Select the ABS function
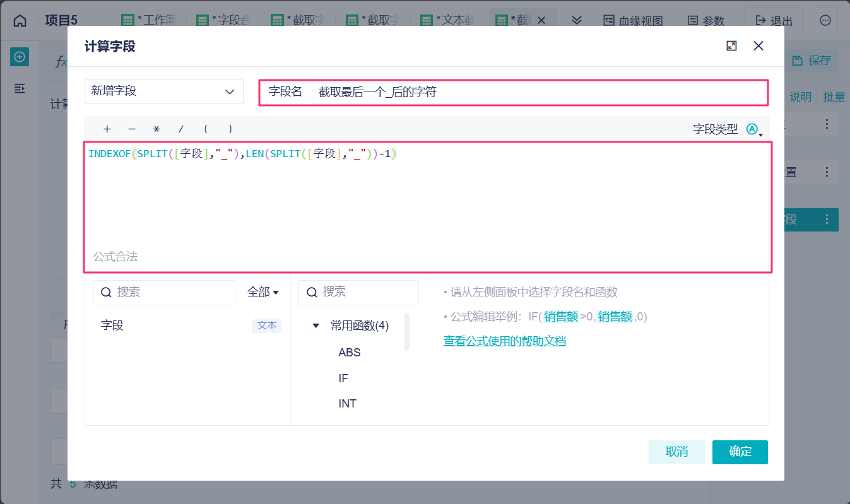The height and width of the screenshot is (504, 850). click(x=350, y=353)
